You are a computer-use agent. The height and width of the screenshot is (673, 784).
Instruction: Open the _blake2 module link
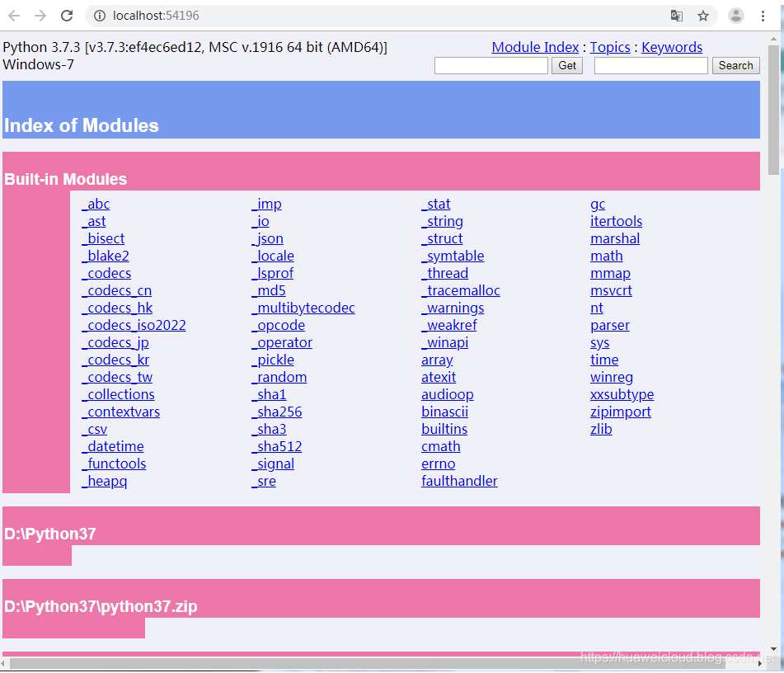[x=106, y=256]
